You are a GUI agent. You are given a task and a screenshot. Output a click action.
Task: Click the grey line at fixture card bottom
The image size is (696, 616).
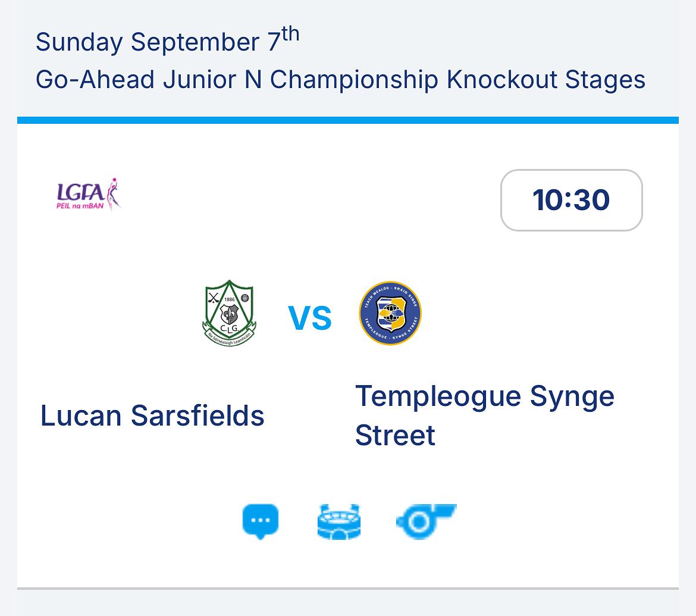point(348,589)
